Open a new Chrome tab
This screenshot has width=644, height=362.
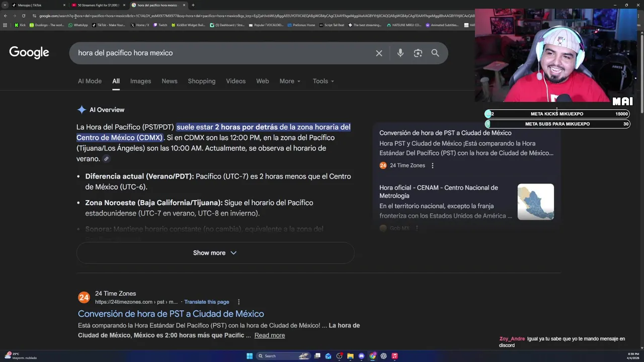193,5
